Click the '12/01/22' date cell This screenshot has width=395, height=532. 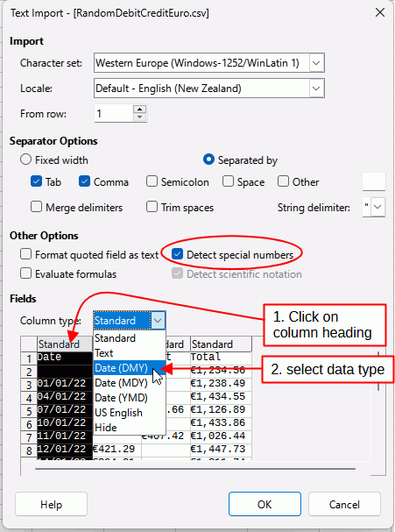tap(65, 450)
